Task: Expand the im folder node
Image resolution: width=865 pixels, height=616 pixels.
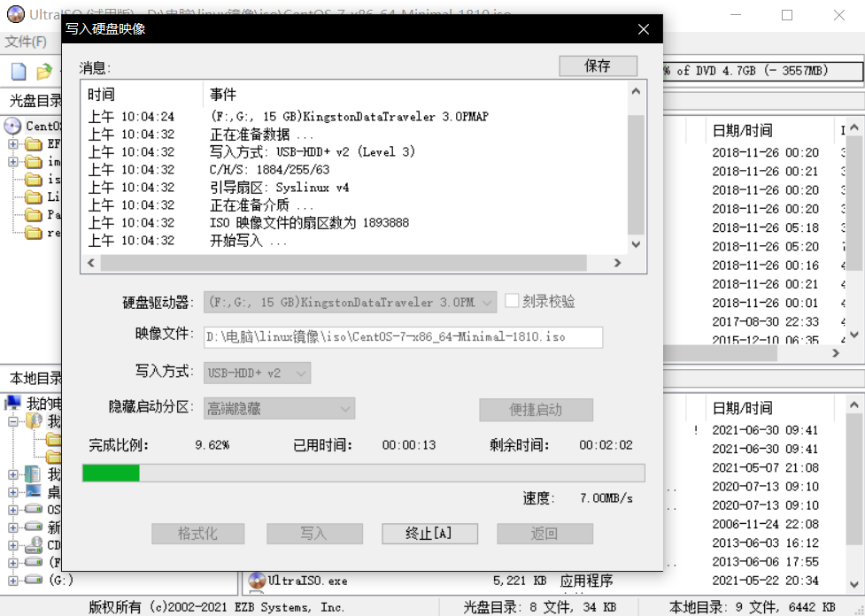Action: point(13,162)
